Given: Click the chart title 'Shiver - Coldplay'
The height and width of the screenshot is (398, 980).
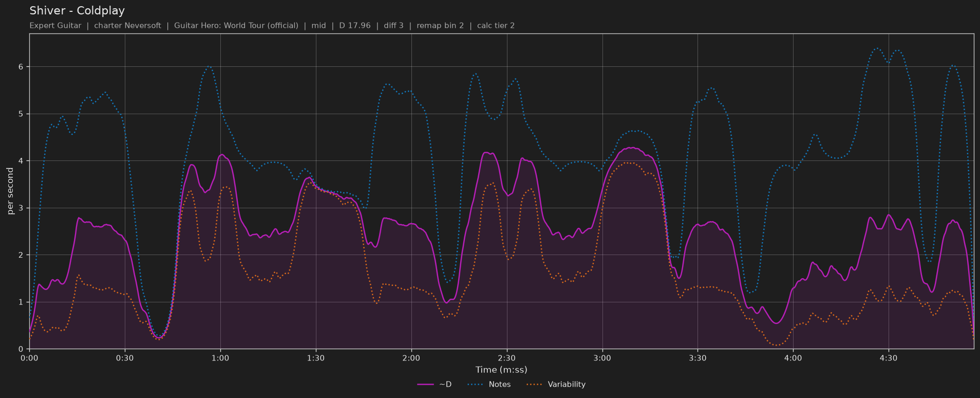Looking at the screenshot, I should tap(77, 11).
